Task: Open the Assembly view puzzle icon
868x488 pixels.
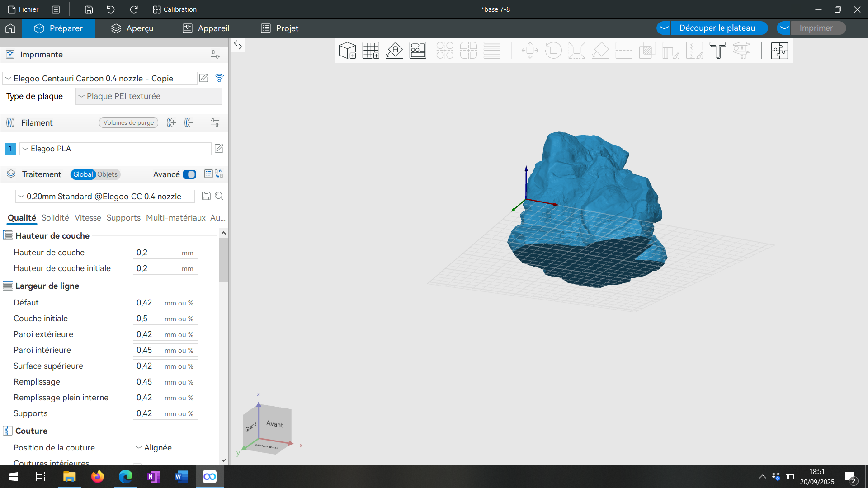Action: (779, 51)
